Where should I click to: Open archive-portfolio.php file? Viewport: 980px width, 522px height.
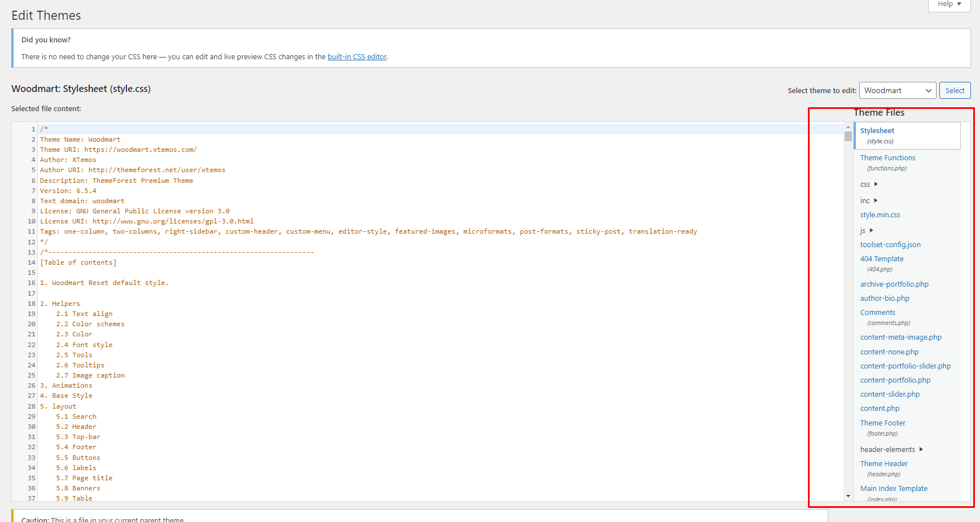pyautogui.click(x=894, y=284)
